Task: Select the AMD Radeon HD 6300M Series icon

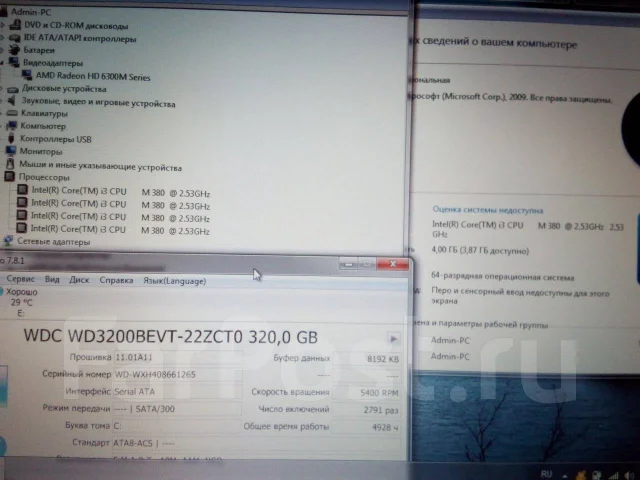Action: pyautogui.click(x=27, y=75)
